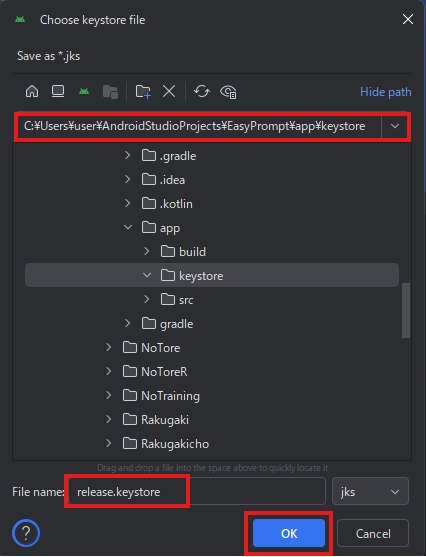This screenshot has height=557, width=426.
Task: Create a new folder via toolbar icon
Action: [143, 91]
